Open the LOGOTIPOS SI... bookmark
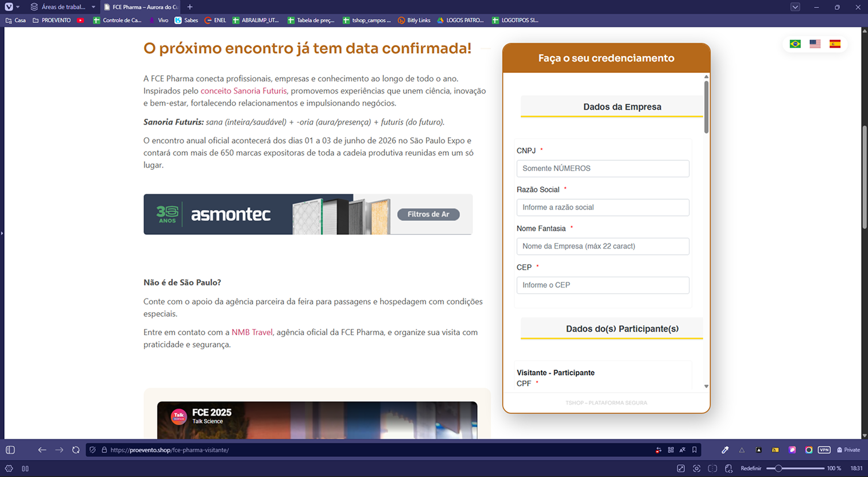868x477 pixels. tap(515, 20)
